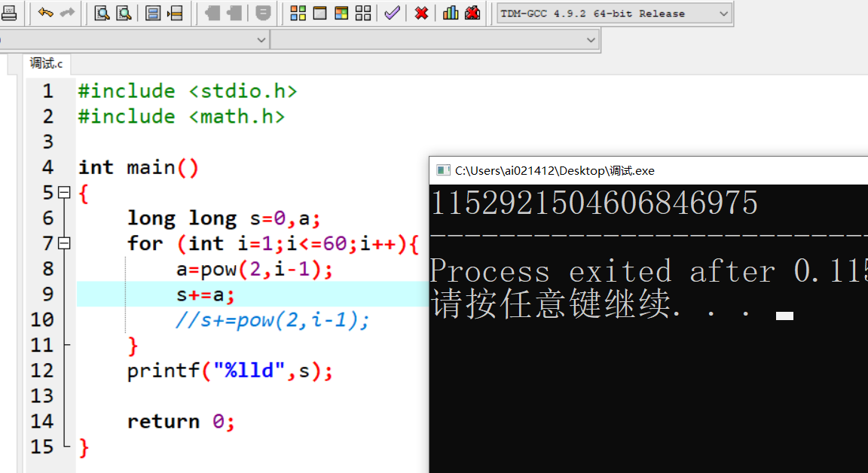
Task: Switch to the 调试.c editor tab
Action: point(47,63)
